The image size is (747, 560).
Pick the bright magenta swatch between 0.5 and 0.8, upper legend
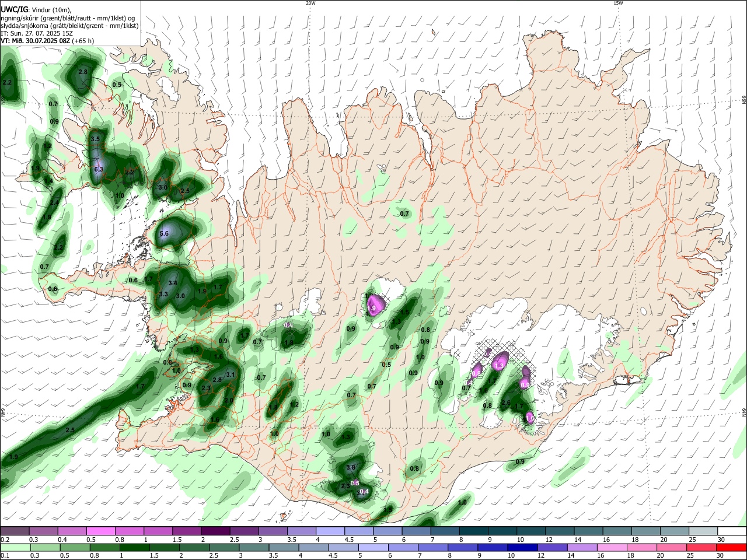click(100, 531)
